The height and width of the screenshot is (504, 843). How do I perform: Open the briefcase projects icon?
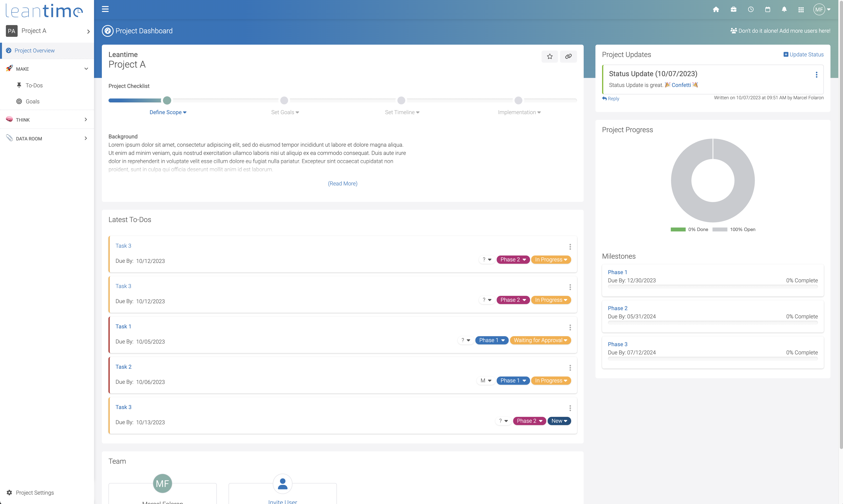tap(733, 10)
